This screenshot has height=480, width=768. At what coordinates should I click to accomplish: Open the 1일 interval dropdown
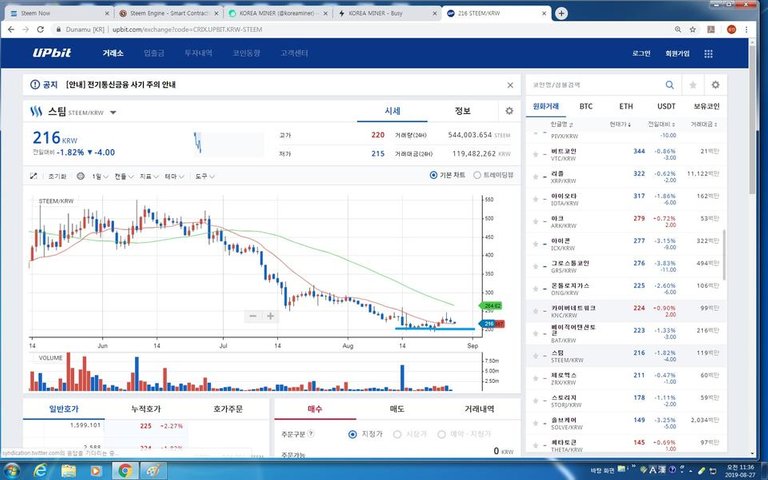coord(100,176)
